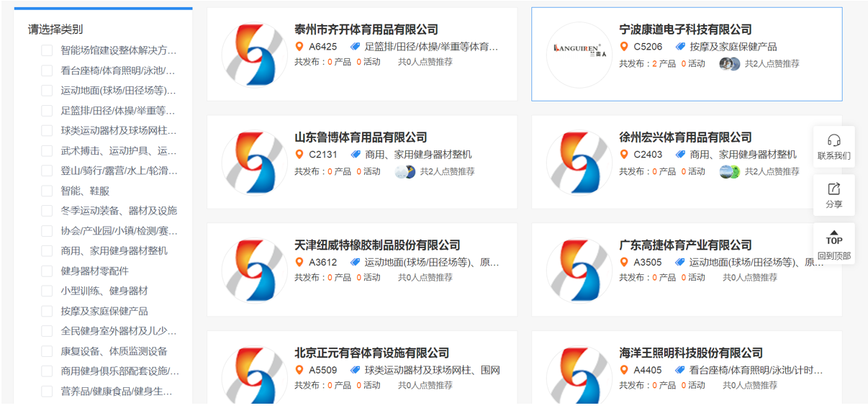Check the 足篮排/田径/体操/举重 category box
868x408 pixels.
[x=47, y=111]
